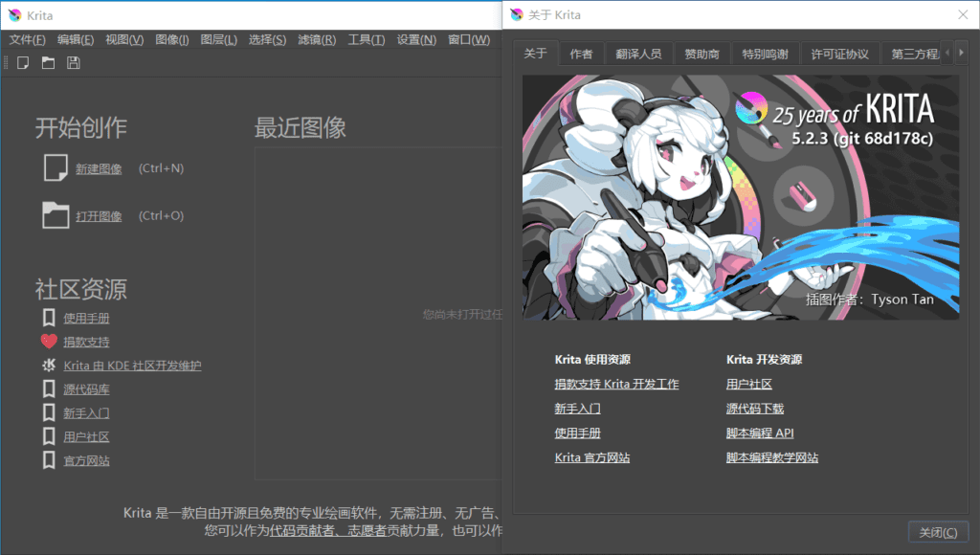Open the 图像(I) menu
Screen dimensions: 980x555
coord(172,40)
